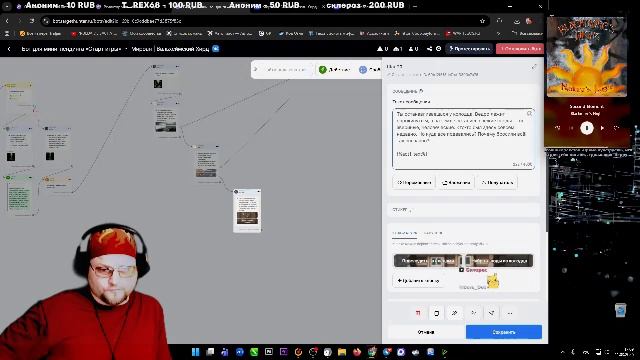Click the white Cancel button
Viewport: 640px width, 360px height.
tap(426, 332)
